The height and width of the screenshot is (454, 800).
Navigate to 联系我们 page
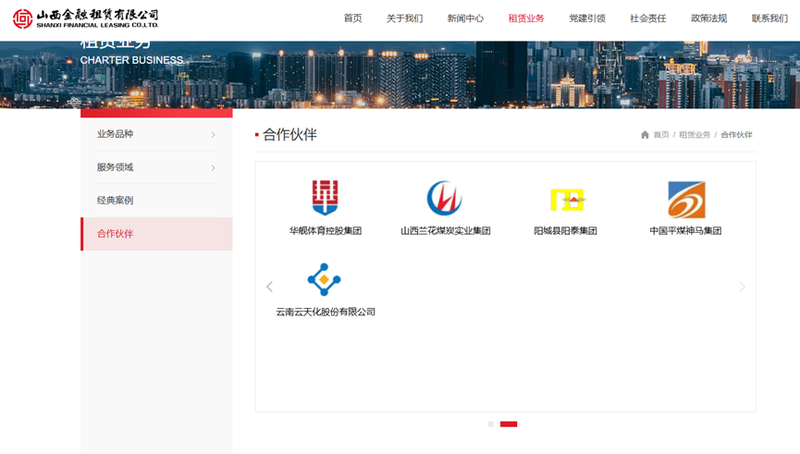click(769, 18)
